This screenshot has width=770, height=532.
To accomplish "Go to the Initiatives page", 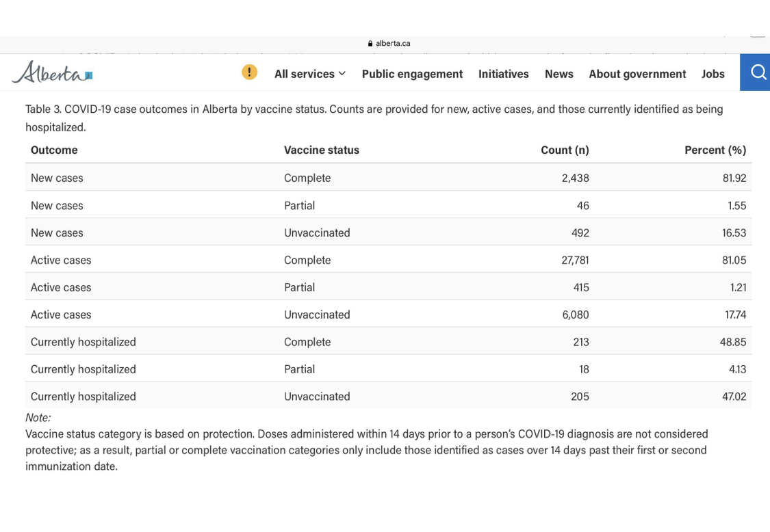I will point(503,74).
